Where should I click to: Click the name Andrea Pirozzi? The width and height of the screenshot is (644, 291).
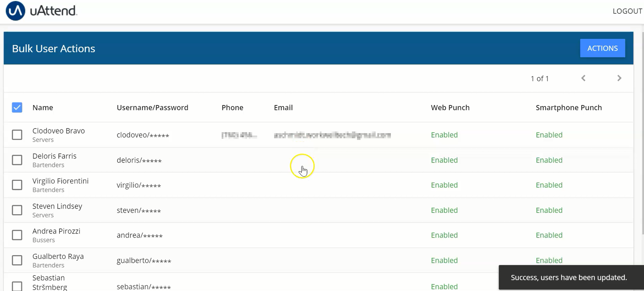click(x=56, y=231)
